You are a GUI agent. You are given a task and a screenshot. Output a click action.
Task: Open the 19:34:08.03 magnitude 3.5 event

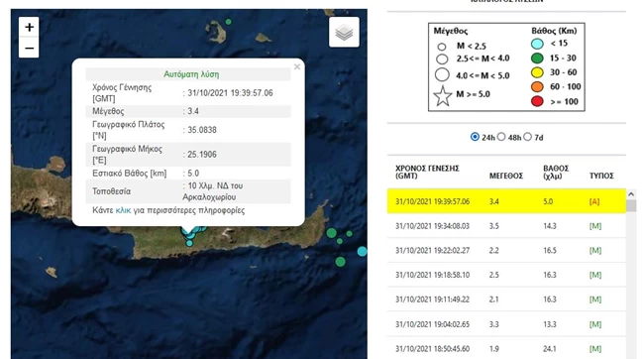[x=506, y=226]
